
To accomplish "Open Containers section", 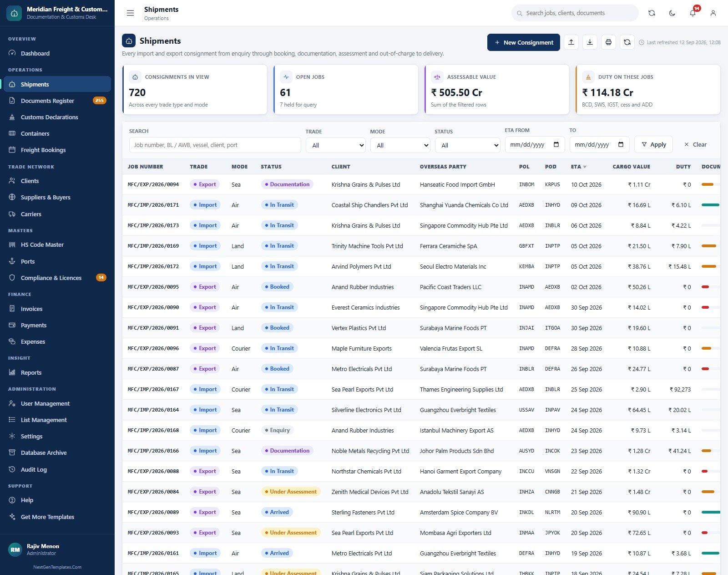I will tap(57, 133).
